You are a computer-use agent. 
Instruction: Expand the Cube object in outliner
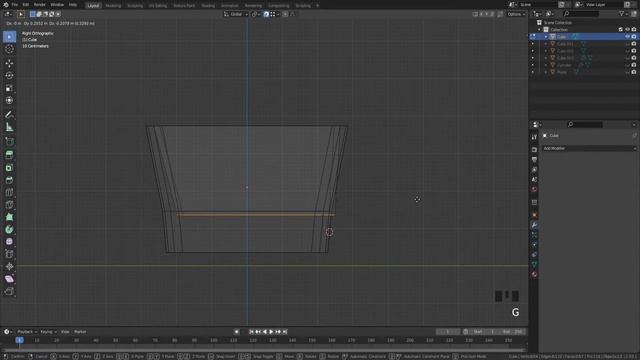tap(546, 37)
